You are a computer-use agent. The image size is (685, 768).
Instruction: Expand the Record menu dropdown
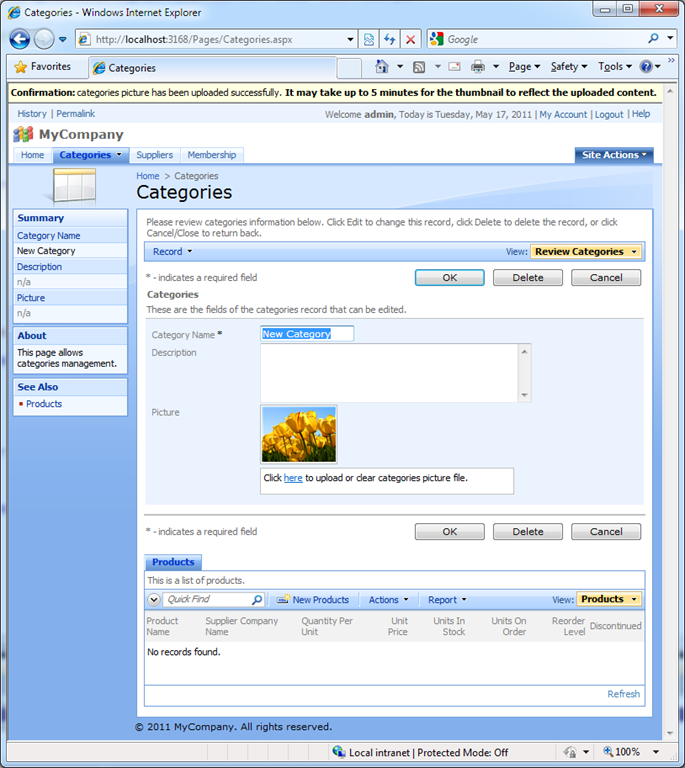[172, 252]
